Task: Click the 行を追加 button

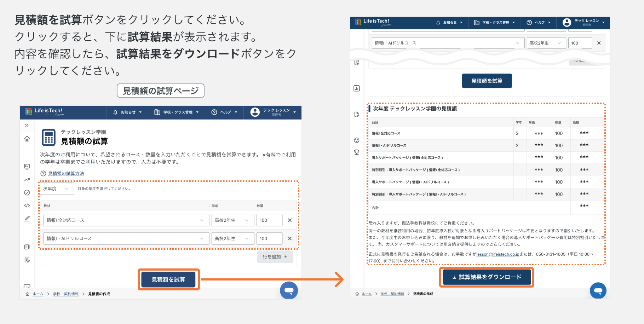Action: (x=275, y=257)
